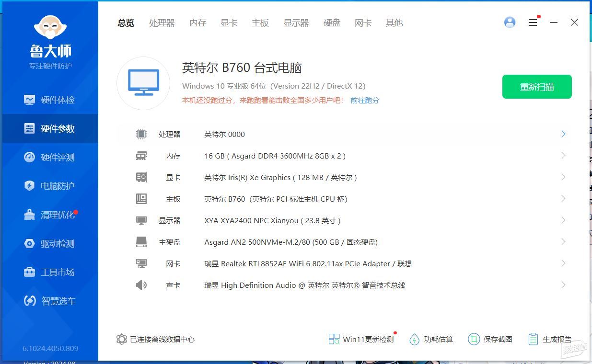The height and width of the screenshot is (364, 592).
Task: Switch to the 显卡 tab
Action: click(x=229, y=23)
